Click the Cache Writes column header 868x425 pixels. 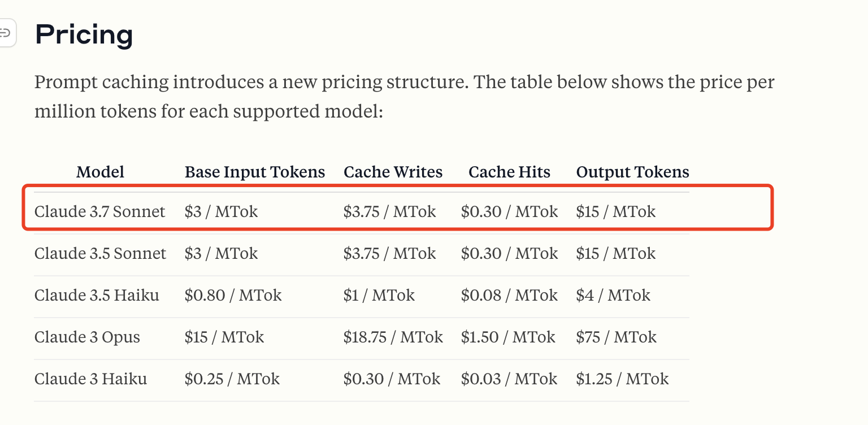(x=393, y=172)
